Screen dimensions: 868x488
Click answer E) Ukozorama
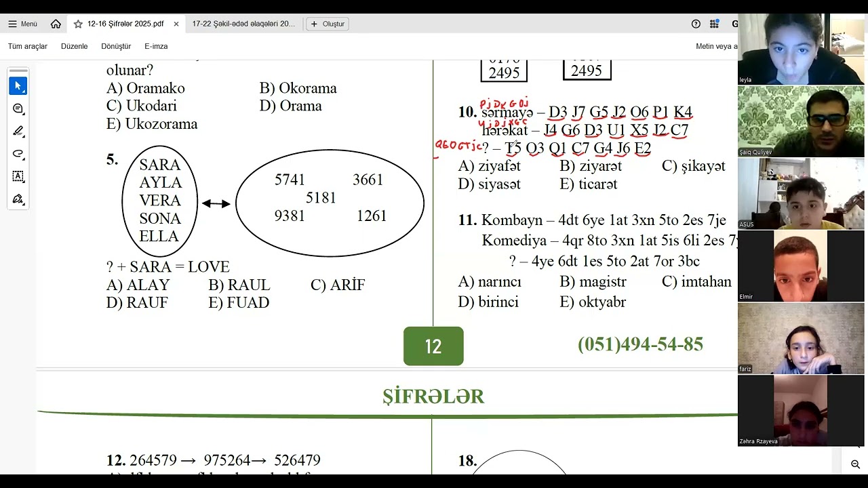[x=152, y=124]
